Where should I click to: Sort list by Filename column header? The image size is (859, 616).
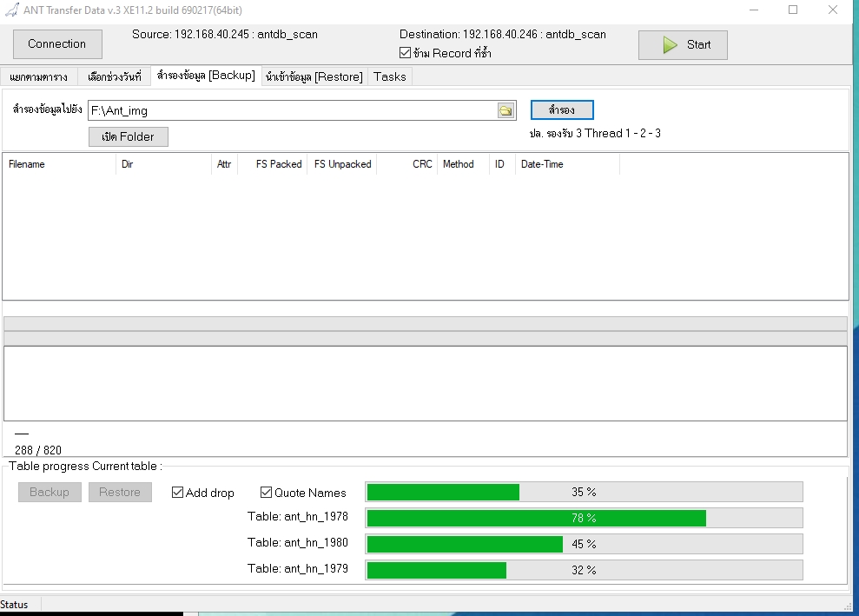[59, 164]
